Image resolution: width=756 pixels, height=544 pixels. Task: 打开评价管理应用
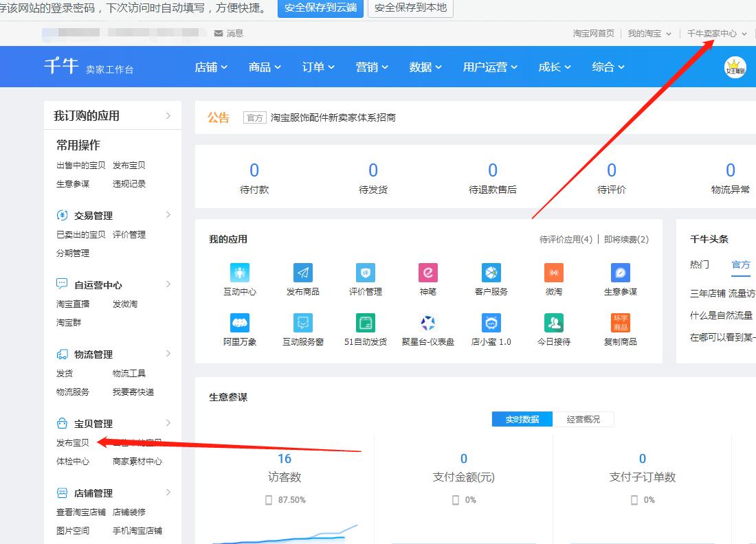point(364,273)
